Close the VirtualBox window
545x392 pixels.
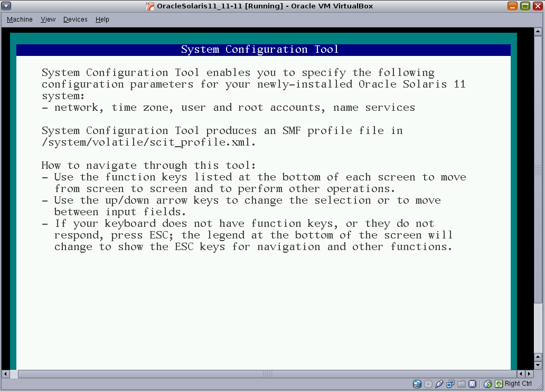[x=538, y=6]
